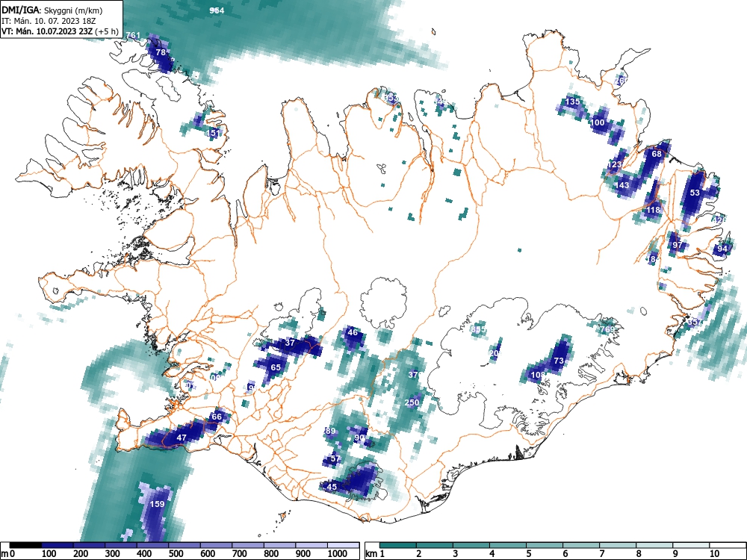Click the 250 visibility value
Viewport: 747px width, 560px height.
tap(412, 402)
